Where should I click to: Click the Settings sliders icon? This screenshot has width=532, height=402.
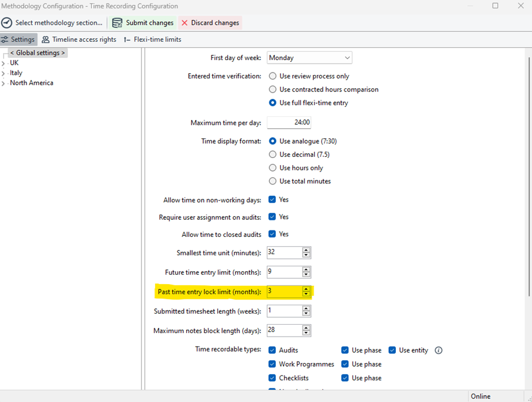4,39
